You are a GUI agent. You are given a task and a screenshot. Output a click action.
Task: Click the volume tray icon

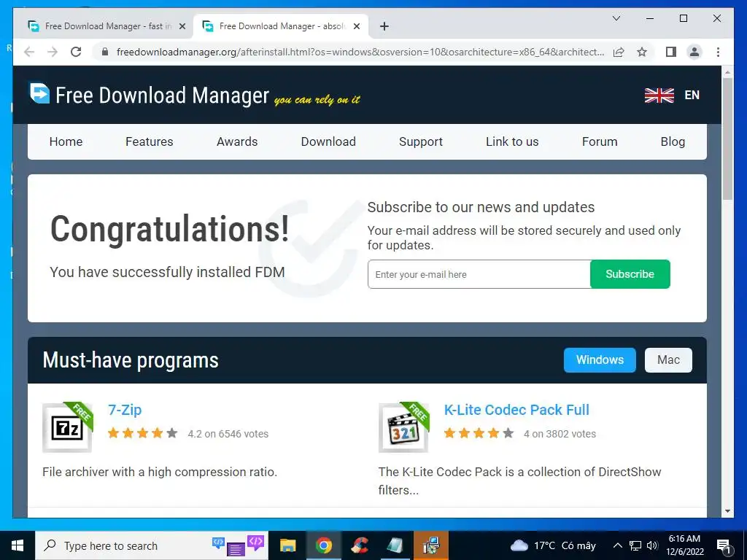[x=652, y=545]
